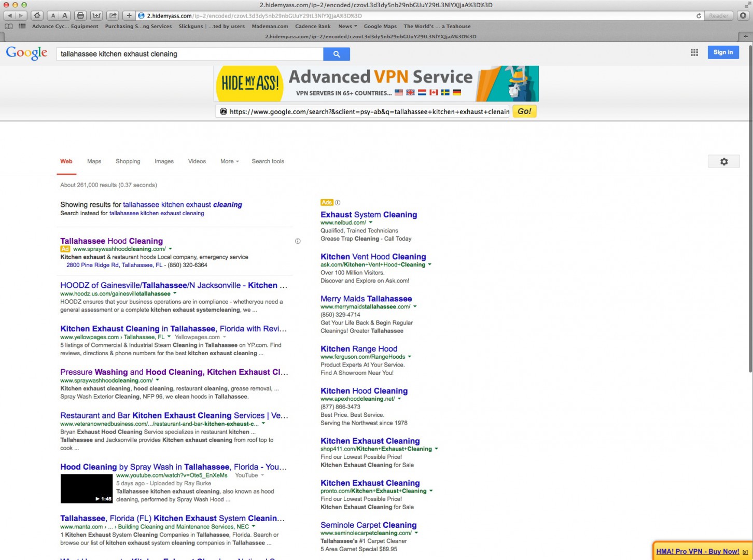Image resolution: width=753 pixels, height=560 pixels.
Task: Click info icon next to Tallahassee Hood Cleaning ad
Action: tap(298, 241)
